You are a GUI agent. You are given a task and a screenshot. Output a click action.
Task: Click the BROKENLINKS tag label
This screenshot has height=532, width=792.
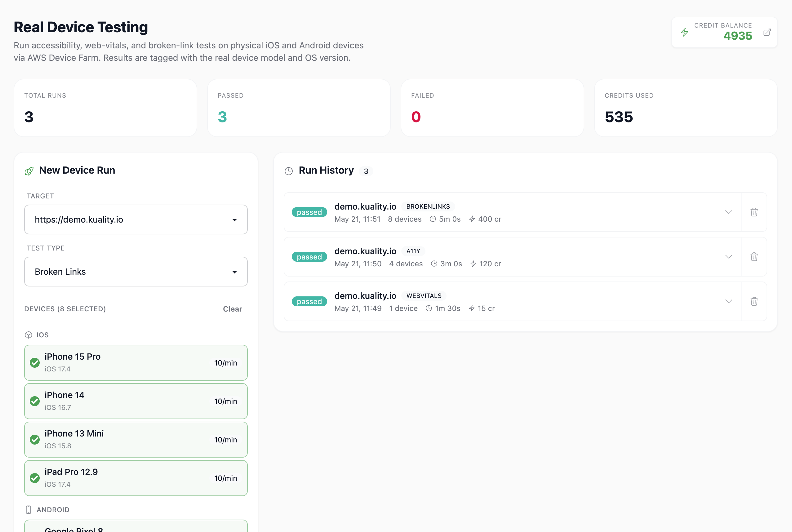428,206
